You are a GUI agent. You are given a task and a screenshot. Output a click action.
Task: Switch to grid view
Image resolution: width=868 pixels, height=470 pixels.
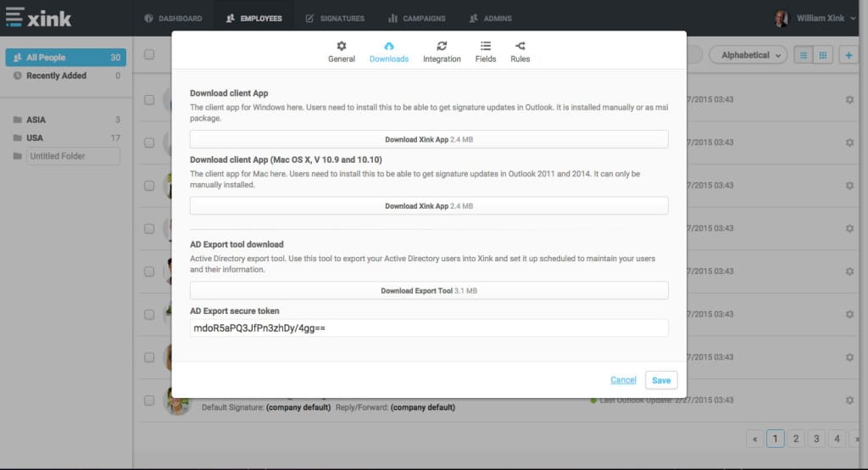coord(823,55)
